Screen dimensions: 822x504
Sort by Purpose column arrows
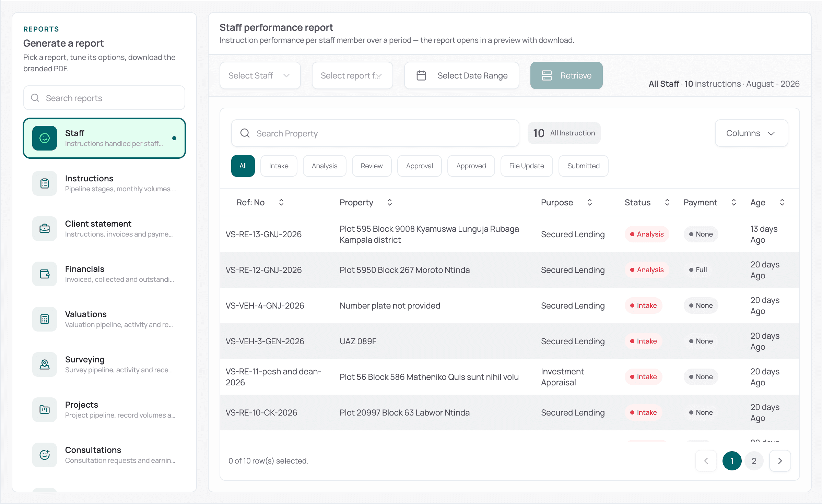[590, 202]
